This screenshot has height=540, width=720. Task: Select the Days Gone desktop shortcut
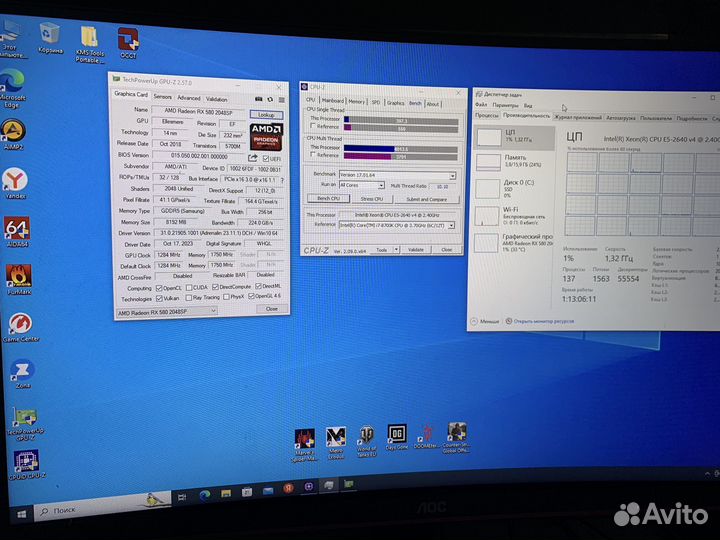[x=397, y=437]
